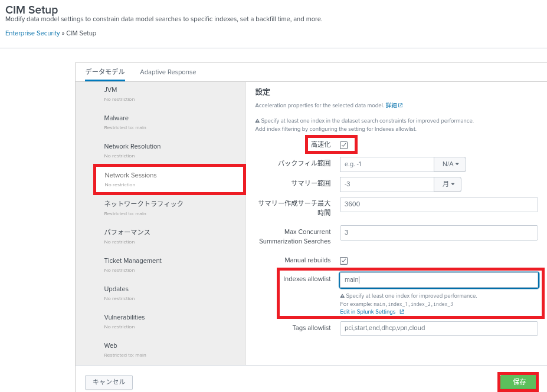Click the Indexes allowlist input field
Viewport: 547px width, 392px height.
(x=438, y=280)
